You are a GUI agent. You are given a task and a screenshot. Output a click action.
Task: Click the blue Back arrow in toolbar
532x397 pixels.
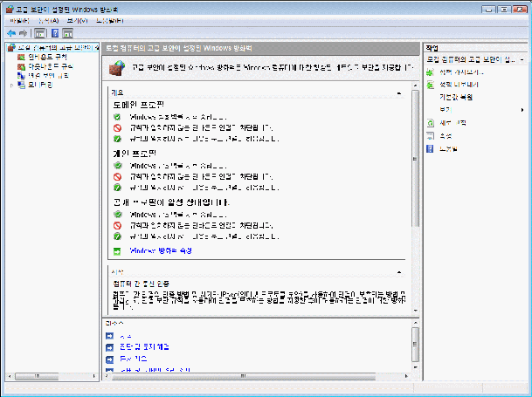(x=11, y=33)
